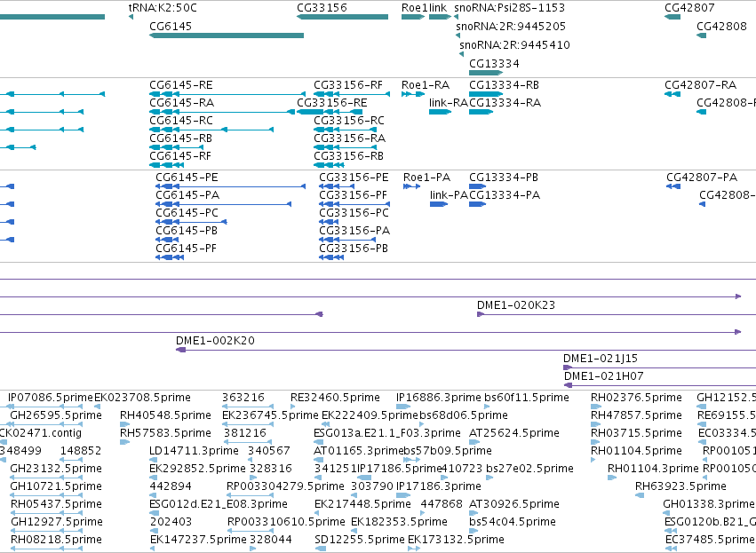Click protein CG42807-PA

(673, 186)
